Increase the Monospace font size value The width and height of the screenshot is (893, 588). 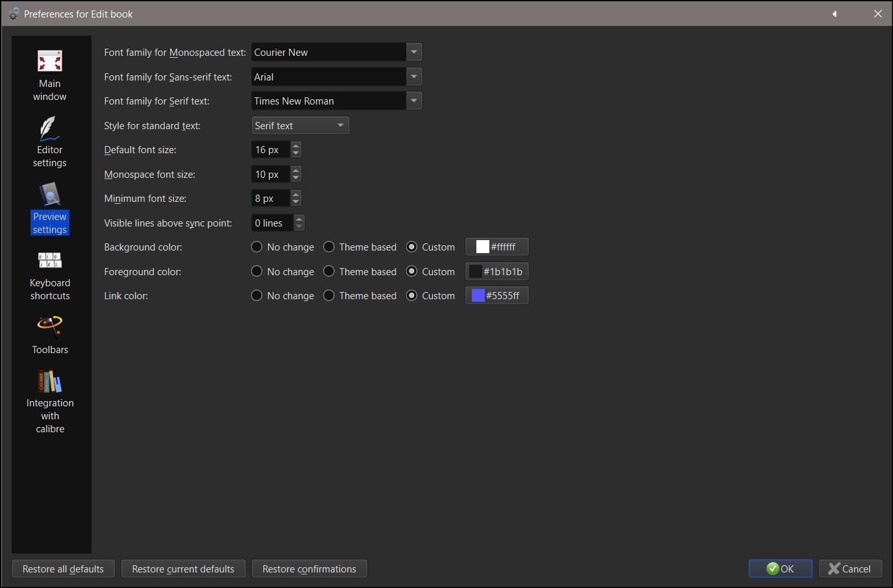296,170
